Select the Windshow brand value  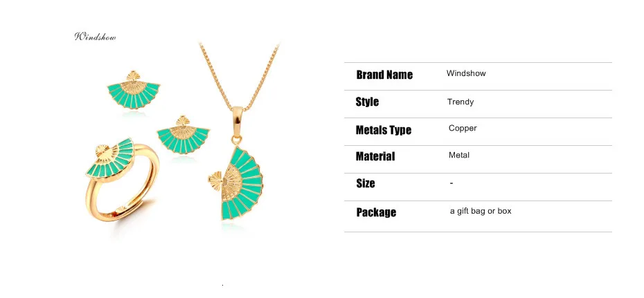tap(466, 73)
